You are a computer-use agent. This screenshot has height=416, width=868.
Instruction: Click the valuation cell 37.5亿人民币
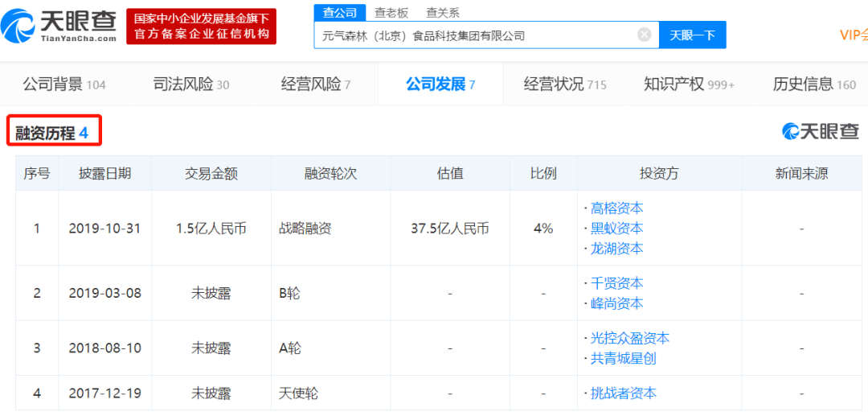pos(449,229)
